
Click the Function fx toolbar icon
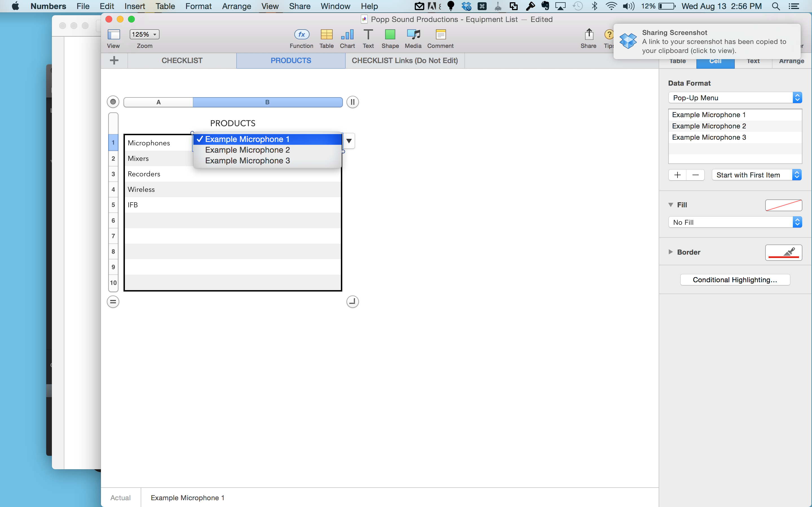(301, 35)
